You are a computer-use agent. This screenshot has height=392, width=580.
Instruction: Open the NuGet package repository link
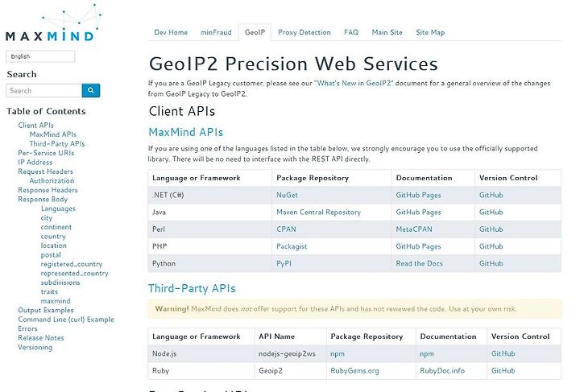coord(287,195)
